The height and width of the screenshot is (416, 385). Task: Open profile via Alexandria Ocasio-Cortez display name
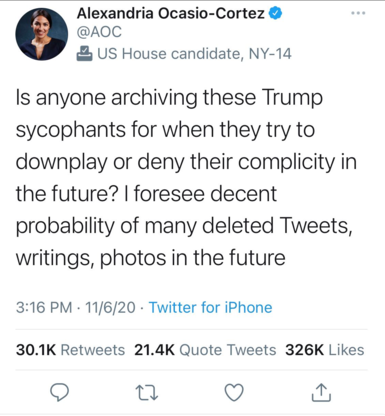point(170,13)
